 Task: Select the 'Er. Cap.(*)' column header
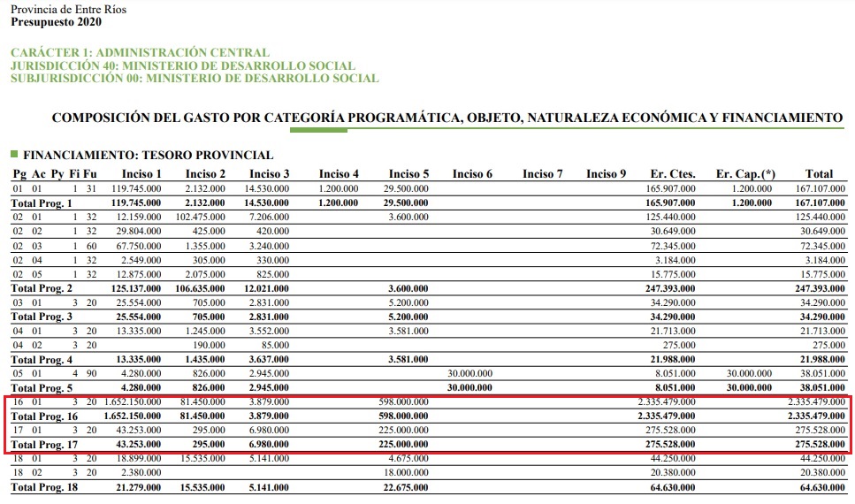click(745, 174)
